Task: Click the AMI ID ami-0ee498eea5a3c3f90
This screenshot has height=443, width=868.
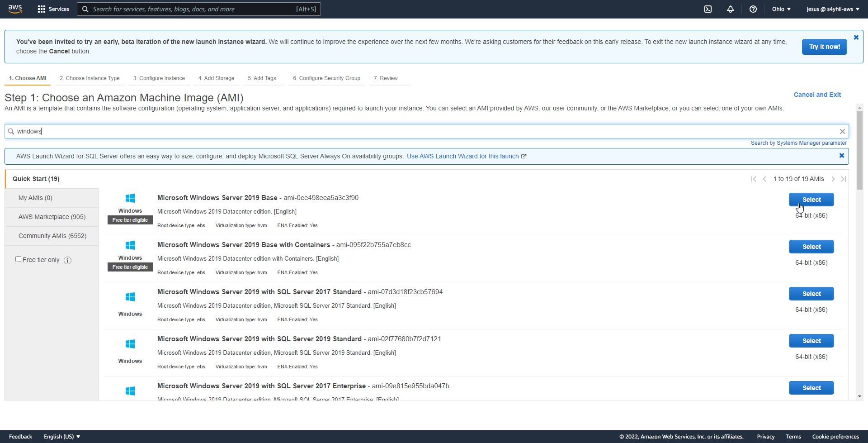Action: 321,198
